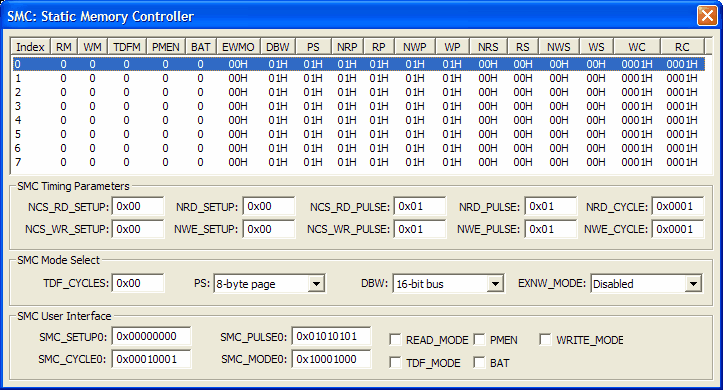Focus the NWE_PULSE input field

(551, 229)
